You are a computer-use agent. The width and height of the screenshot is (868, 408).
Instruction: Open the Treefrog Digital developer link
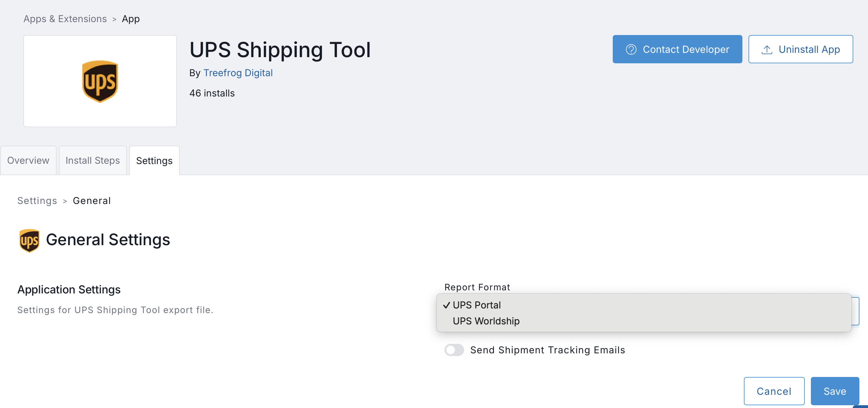click(238, 73)
